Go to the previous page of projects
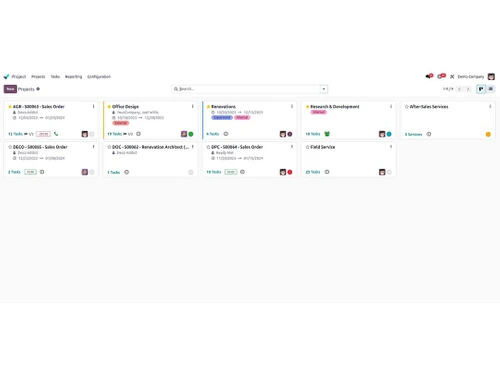 [x=460, y=89]
